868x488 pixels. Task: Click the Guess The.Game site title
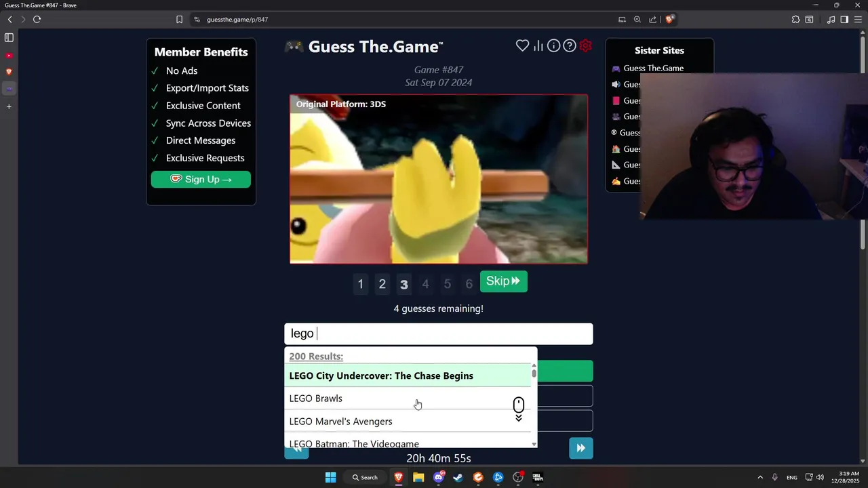coord(375,47)
